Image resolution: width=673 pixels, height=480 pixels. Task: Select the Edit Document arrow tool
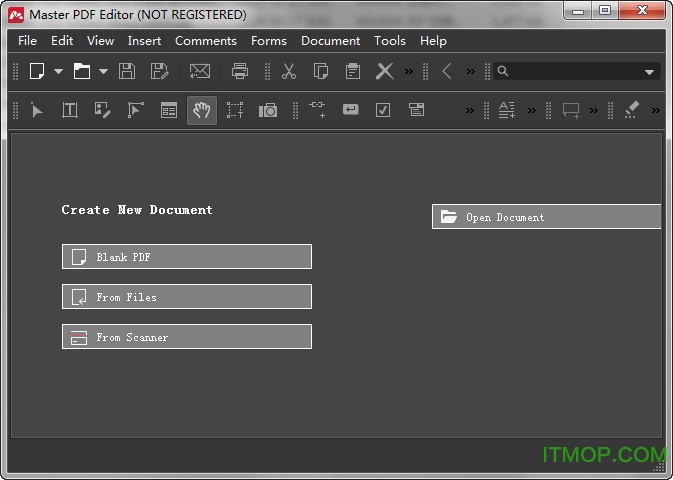point(36,110)
